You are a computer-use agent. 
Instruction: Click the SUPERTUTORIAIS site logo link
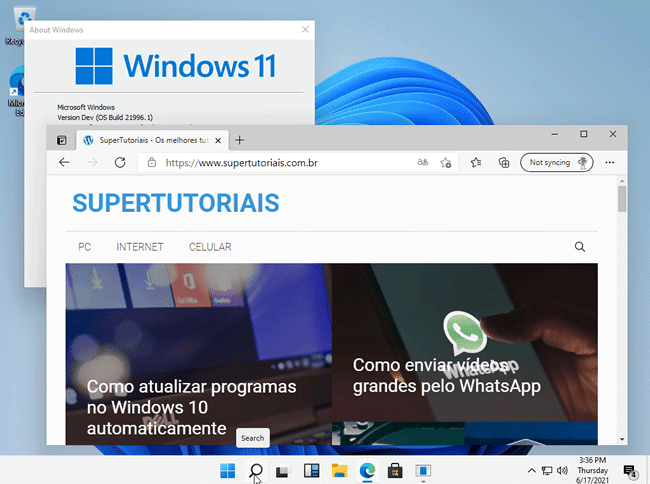coord(175,203)
